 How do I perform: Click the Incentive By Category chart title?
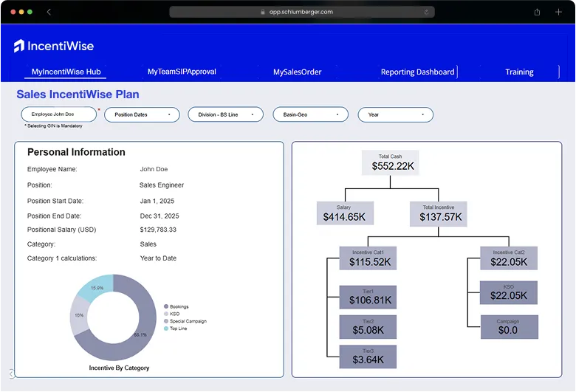(119, 368)
